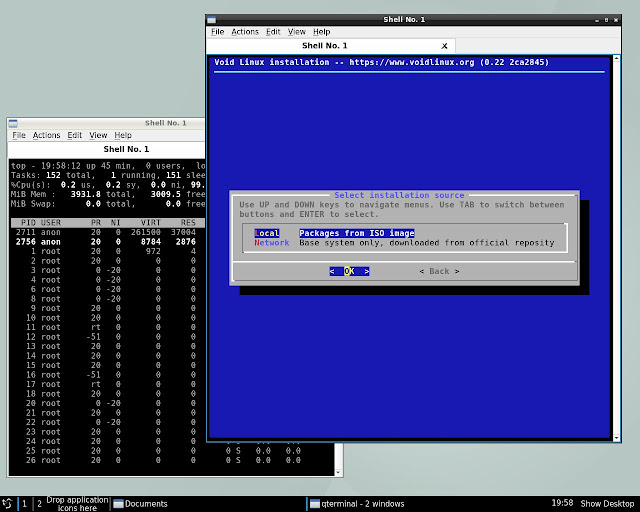This screenshot has height=512, width=640.
Task: Click Show Desktop in the panel
Action: click(x=607, y=503)
